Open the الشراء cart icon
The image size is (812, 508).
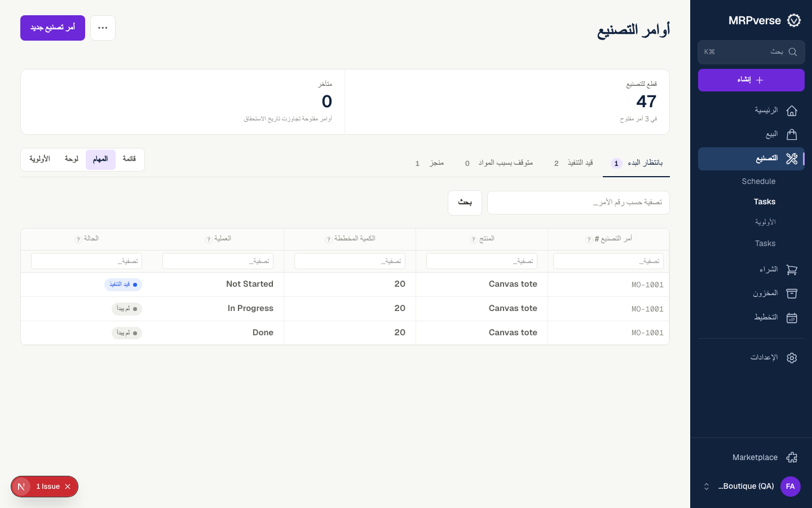792,270
